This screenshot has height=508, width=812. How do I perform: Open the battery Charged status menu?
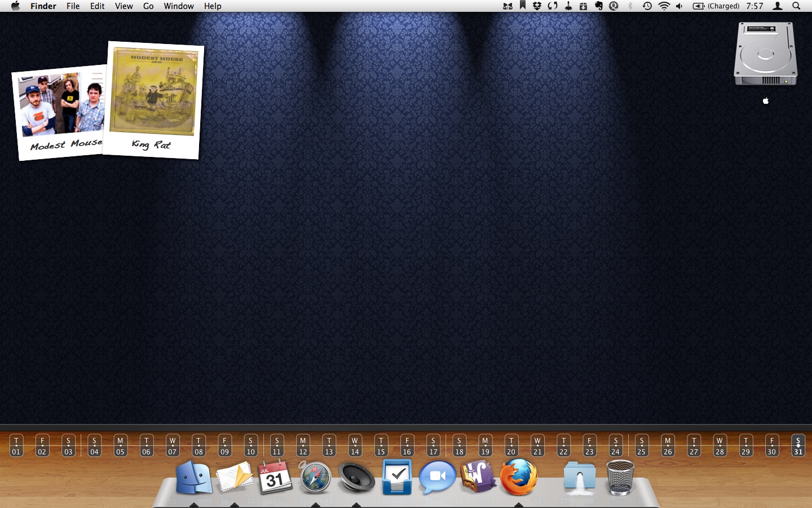716,6
